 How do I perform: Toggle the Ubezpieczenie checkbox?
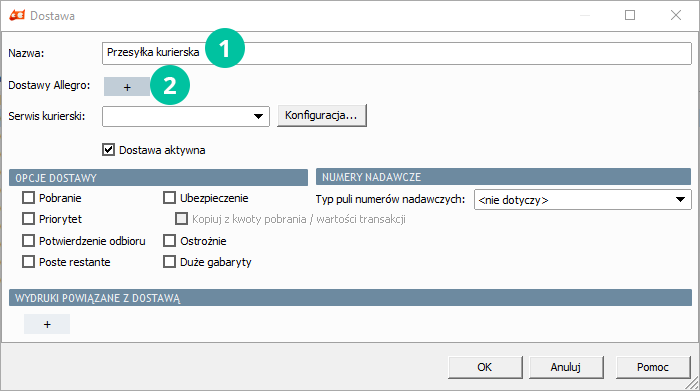point(170,198)
